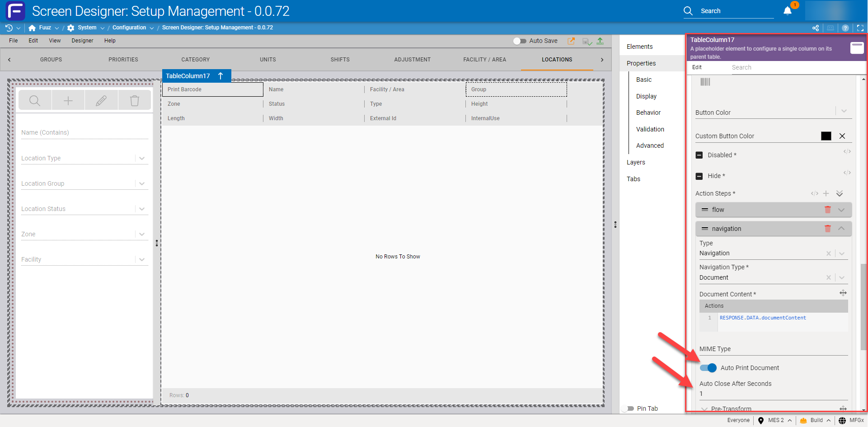Enable the Auto Save toggle
The image size is (868, 427).
(x=520, y=41)
